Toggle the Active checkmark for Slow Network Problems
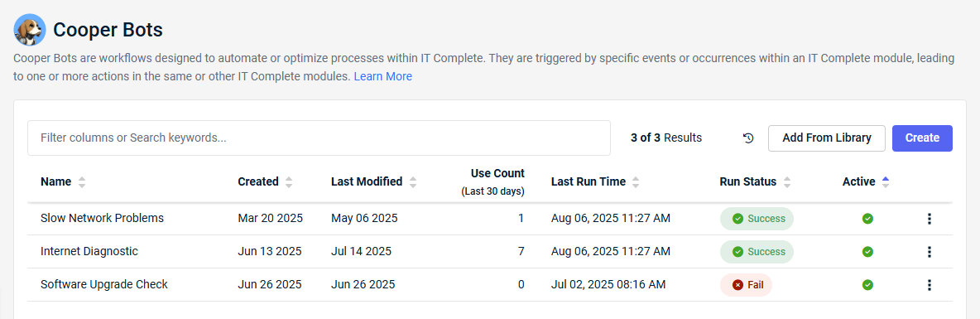The height and width of the screenshot is (319, 980). click(867, 219)
